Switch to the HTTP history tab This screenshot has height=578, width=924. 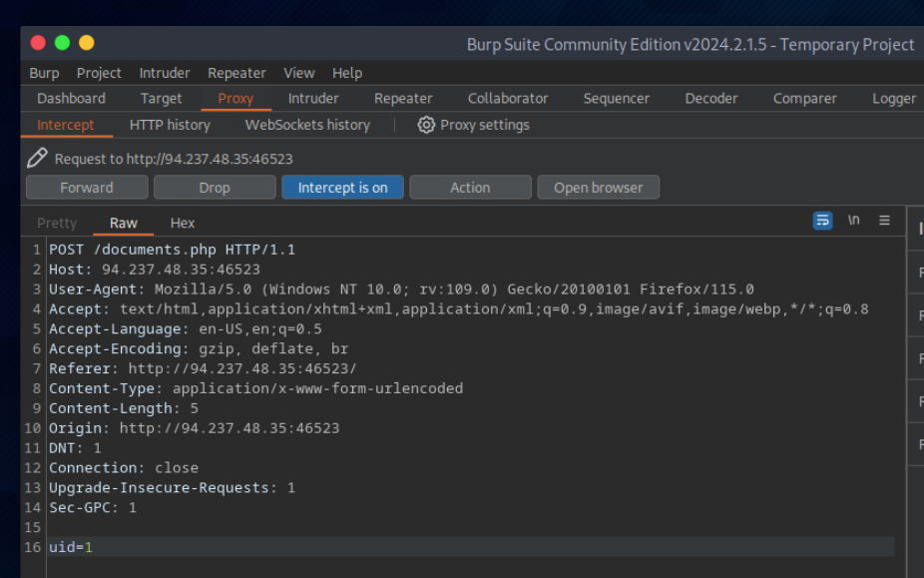pos(170,125)
